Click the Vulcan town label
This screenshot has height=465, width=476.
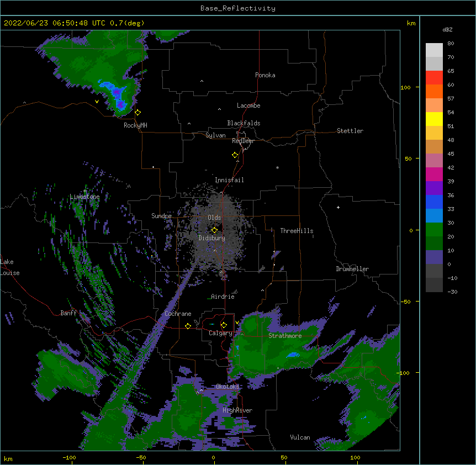tap(300, 437)
